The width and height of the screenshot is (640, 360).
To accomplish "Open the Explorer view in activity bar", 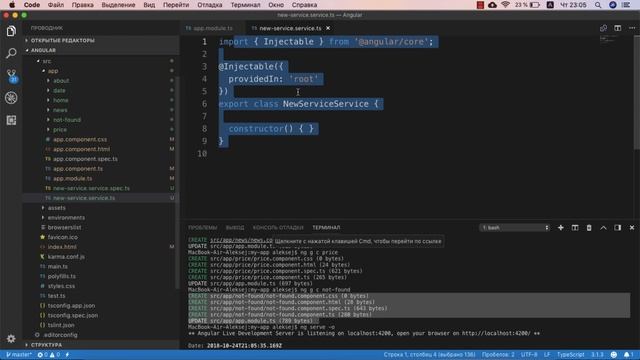I will coord(11,31).
